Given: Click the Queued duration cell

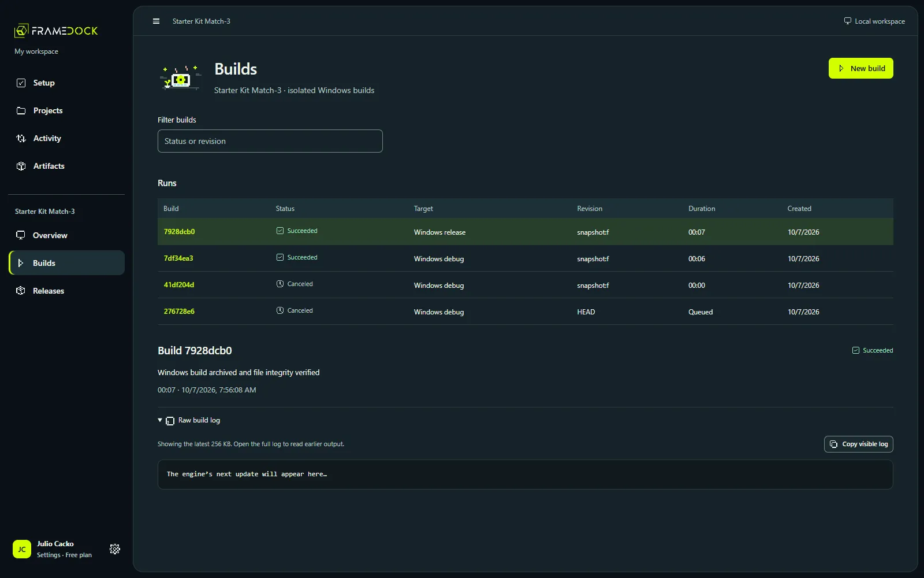Looking at the screenshot, I should click(701, 312).
